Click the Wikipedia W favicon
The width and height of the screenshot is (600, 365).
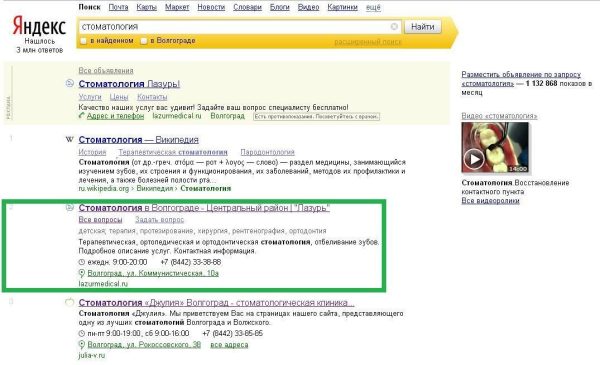pyautogui.click(x=69, y=140)
